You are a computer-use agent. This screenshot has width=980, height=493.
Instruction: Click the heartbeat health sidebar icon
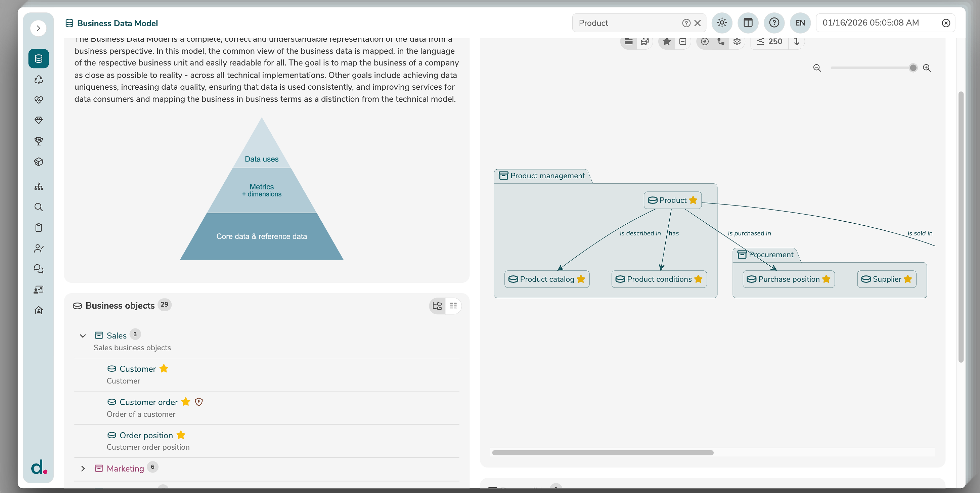point(38,100)
